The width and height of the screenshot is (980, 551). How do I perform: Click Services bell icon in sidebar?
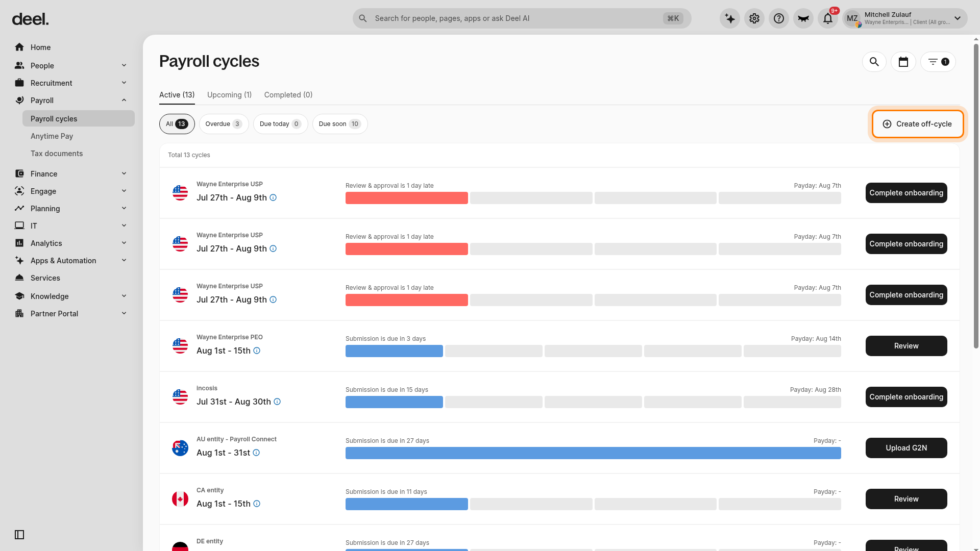19,278
